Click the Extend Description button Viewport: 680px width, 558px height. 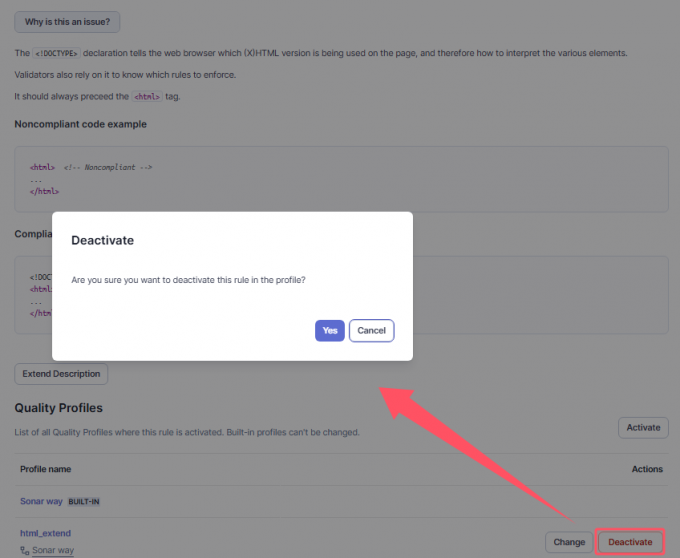point(61,374)
